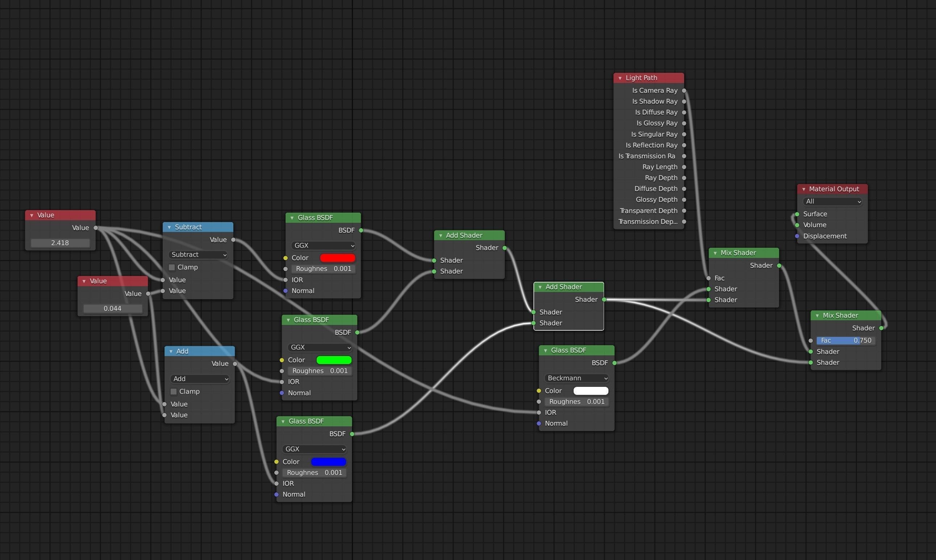Viewport: 936px width, 560px height.
Task: Click the Ray Length output socket
Action: 684,167
